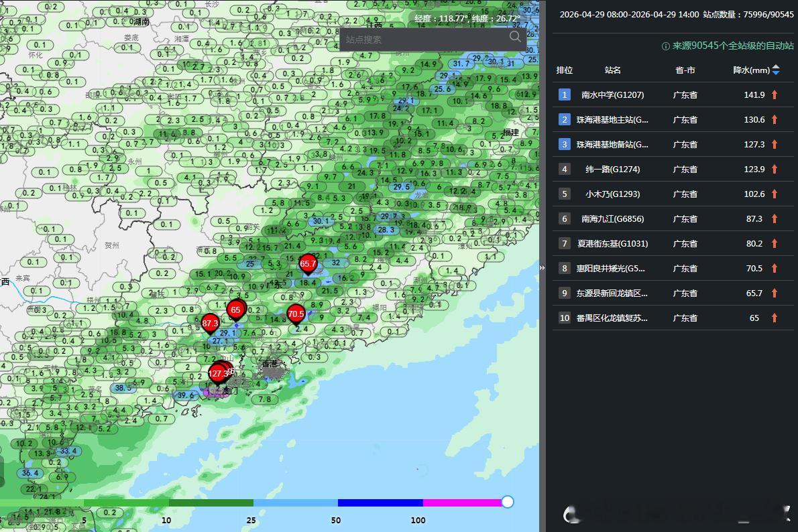Click the 39.6 rainfall bubble on the map

pos(186,395)
